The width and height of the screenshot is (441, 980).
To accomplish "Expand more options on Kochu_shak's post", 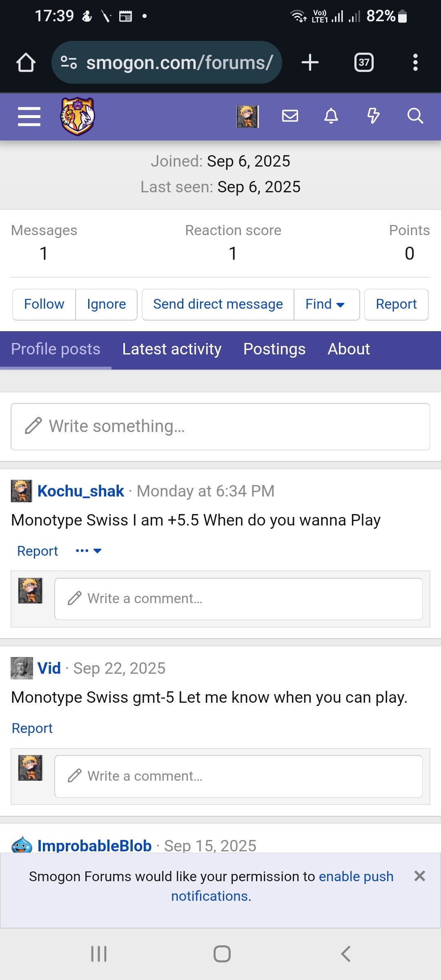I will coord(88,551).
